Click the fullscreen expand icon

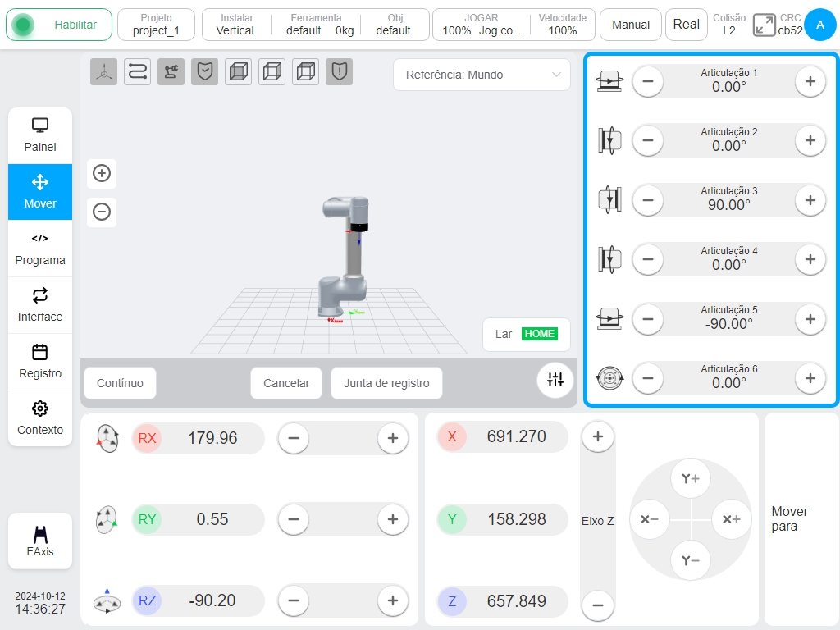[x=764, y=25]
